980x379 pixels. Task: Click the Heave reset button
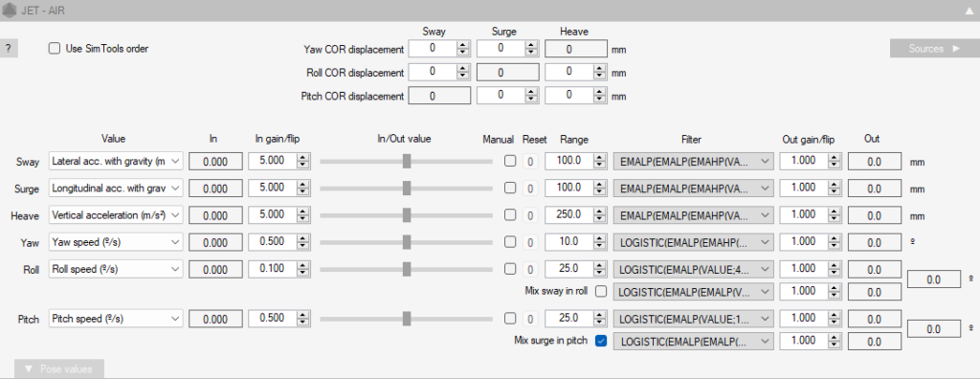click(529, 215)
